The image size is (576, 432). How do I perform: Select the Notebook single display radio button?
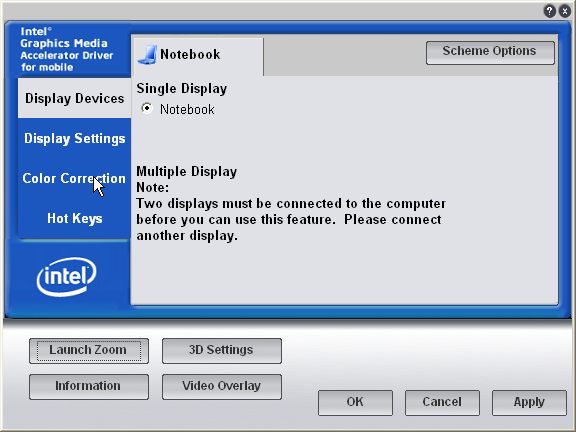click(x=147, y=108)
